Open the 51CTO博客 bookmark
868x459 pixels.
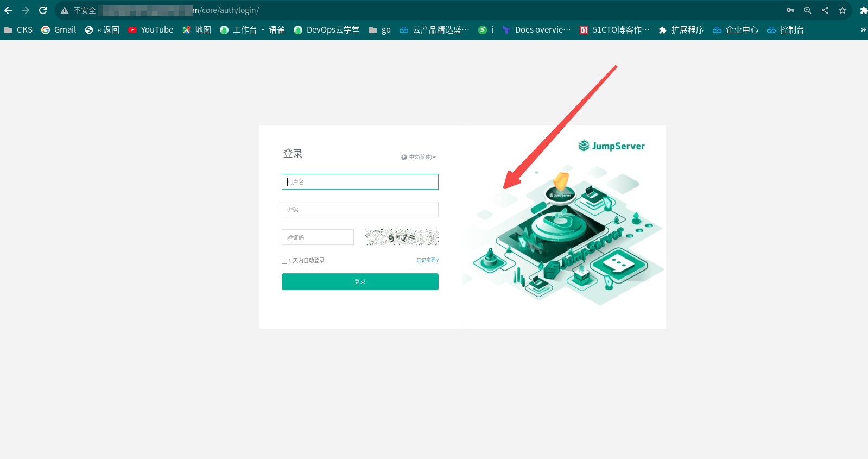click(x=614, y=30)
